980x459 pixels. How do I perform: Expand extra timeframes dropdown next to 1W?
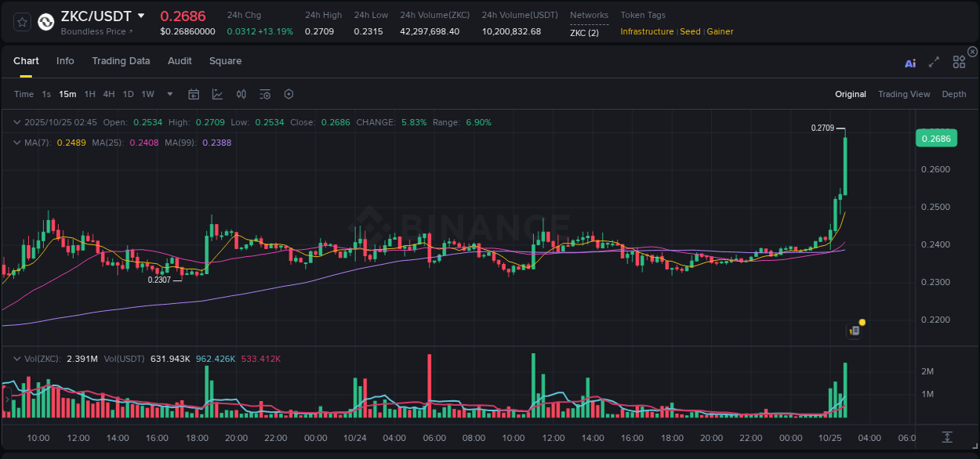[169, 94]
